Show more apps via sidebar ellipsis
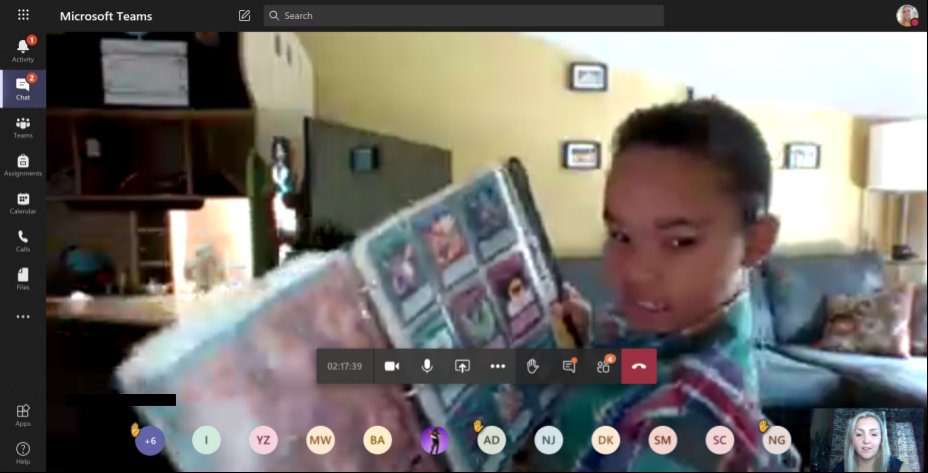Screen dimensions: 928x473 [23, 317]
